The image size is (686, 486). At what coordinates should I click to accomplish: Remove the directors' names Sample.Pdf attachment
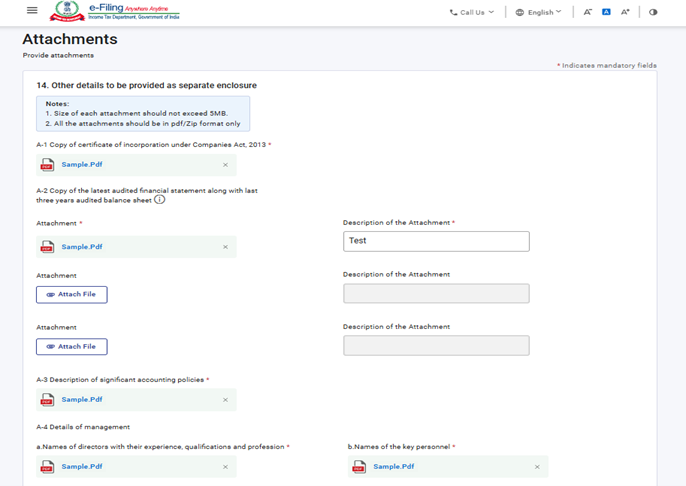225,467
